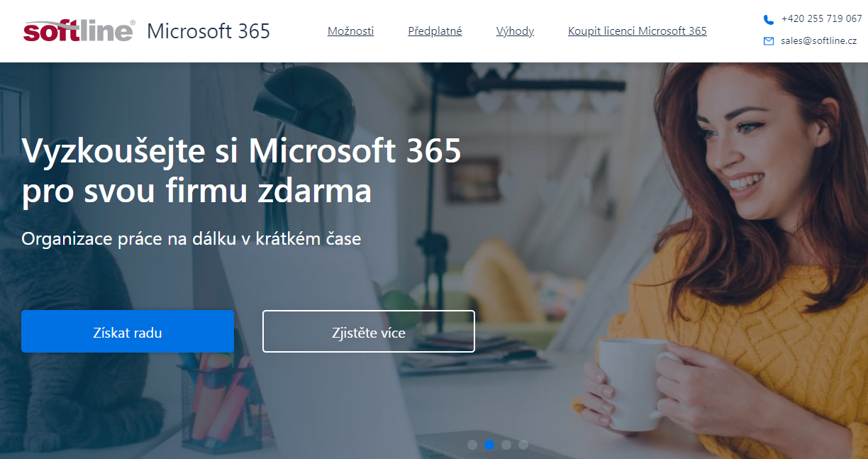Screen dimensions: 868x459
Task: Switch to the fourth carousel slide dot
Action: coord(523,445)
